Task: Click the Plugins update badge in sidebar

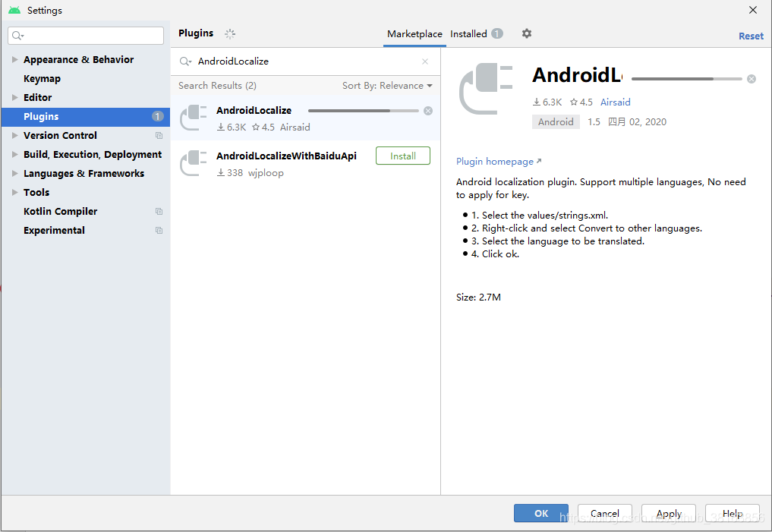Action: coord(158,117)
